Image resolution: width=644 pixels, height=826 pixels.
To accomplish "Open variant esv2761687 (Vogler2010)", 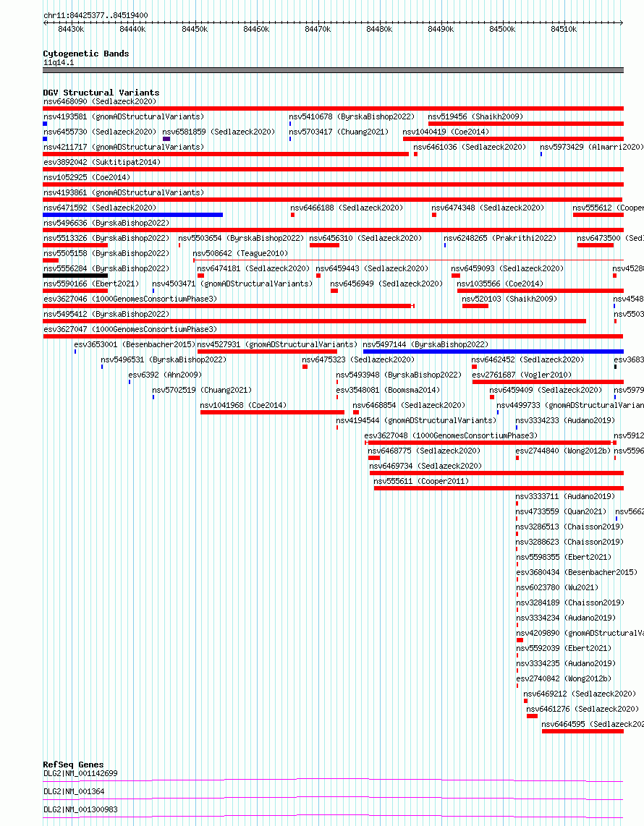I will (522, 375).
